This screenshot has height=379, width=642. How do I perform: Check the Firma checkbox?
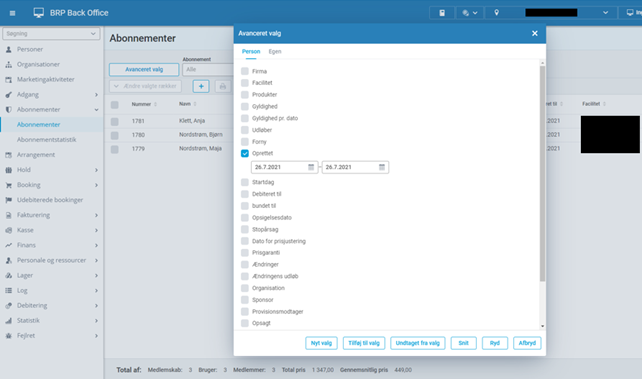point(245,71)
